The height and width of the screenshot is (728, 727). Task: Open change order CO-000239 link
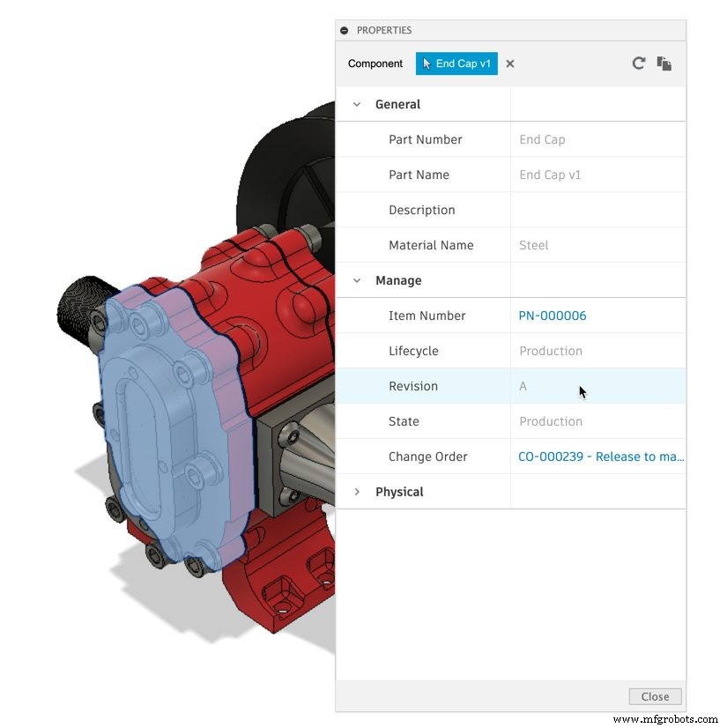(x=600, y=457)
